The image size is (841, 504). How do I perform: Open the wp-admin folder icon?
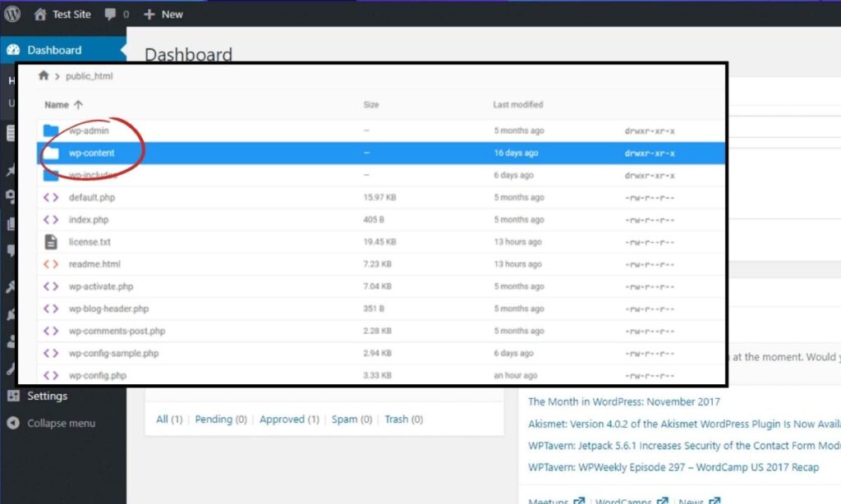49,131
